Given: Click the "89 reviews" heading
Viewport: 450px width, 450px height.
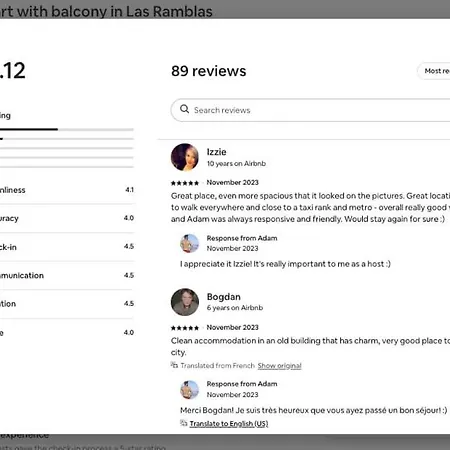Looking at the screenshot, I should pyautogui.click(x=209, y=71).
